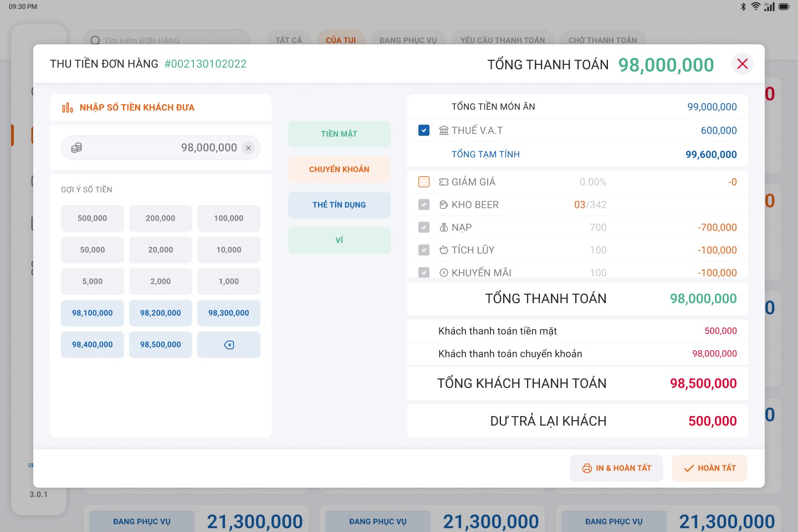
Task: Click DƯ TRẢ LẠI KHÁCH amount 500,000
Action: click(713, 421)
